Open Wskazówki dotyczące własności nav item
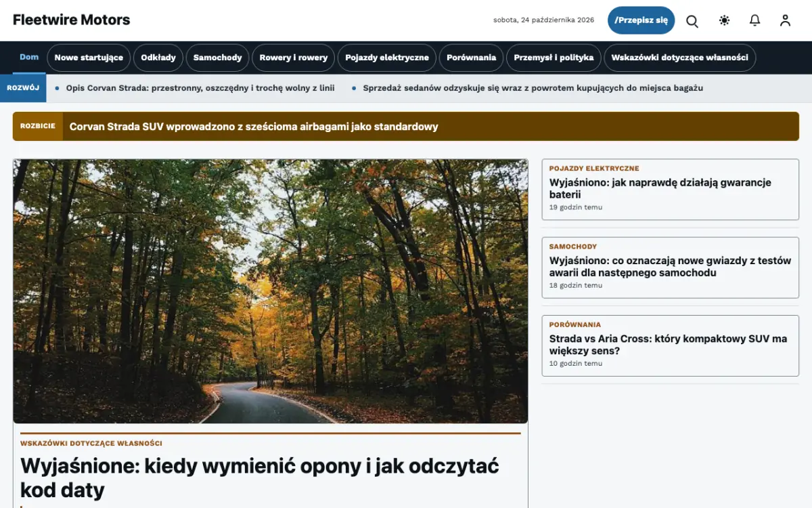812x508 pixels. coord(679,58)
